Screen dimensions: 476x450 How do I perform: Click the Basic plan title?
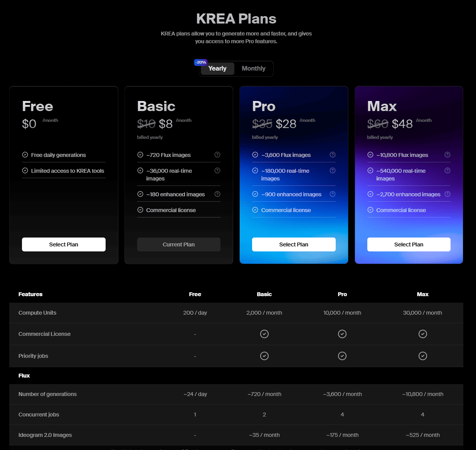tap(156, 106)
